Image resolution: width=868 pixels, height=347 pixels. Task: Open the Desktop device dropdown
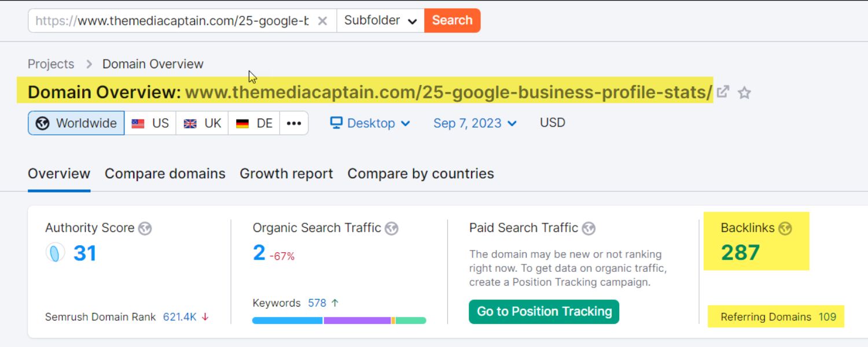click(x=369, y=123)
